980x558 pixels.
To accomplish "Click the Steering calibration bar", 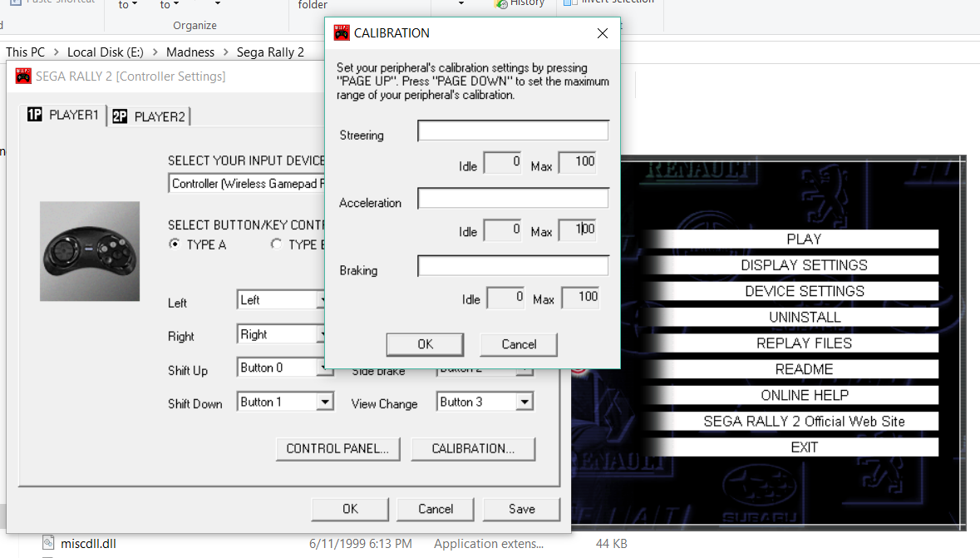I will pyautogui.click(x=513, y=130).
